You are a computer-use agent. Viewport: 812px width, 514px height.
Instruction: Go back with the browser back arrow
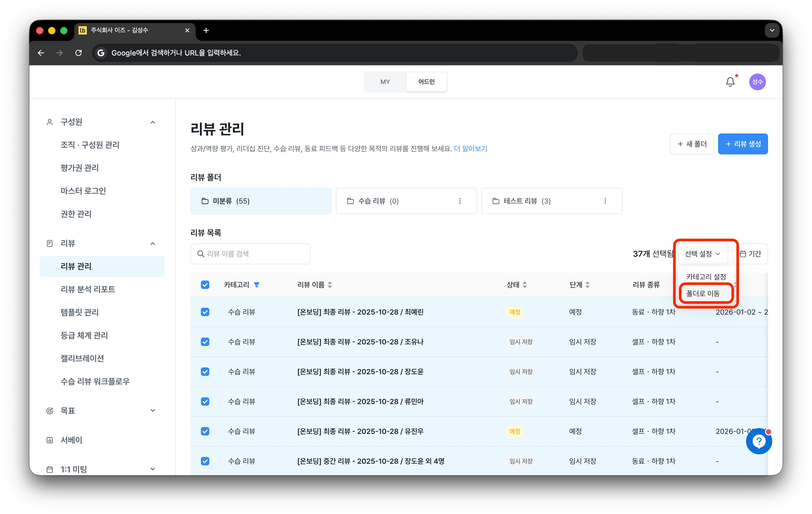click(x=41, y=53)
